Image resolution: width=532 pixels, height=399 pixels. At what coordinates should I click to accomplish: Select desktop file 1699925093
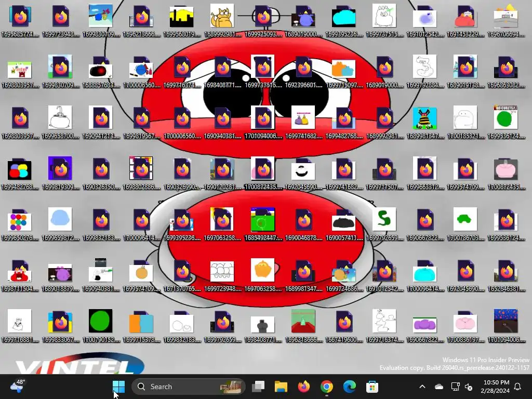[263, 21]
